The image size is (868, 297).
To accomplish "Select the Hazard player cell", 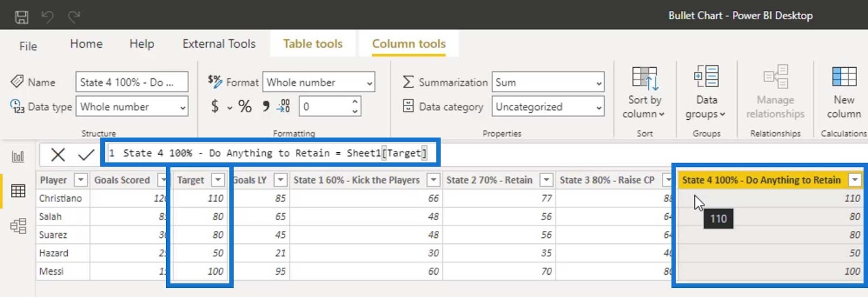I will [x=54, y=253].
